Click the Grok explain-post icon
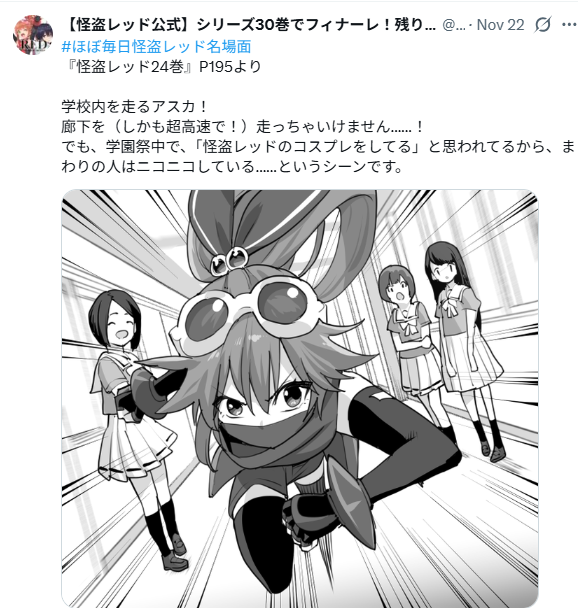This screenshot has height=608, width=578. coord(543,25)
